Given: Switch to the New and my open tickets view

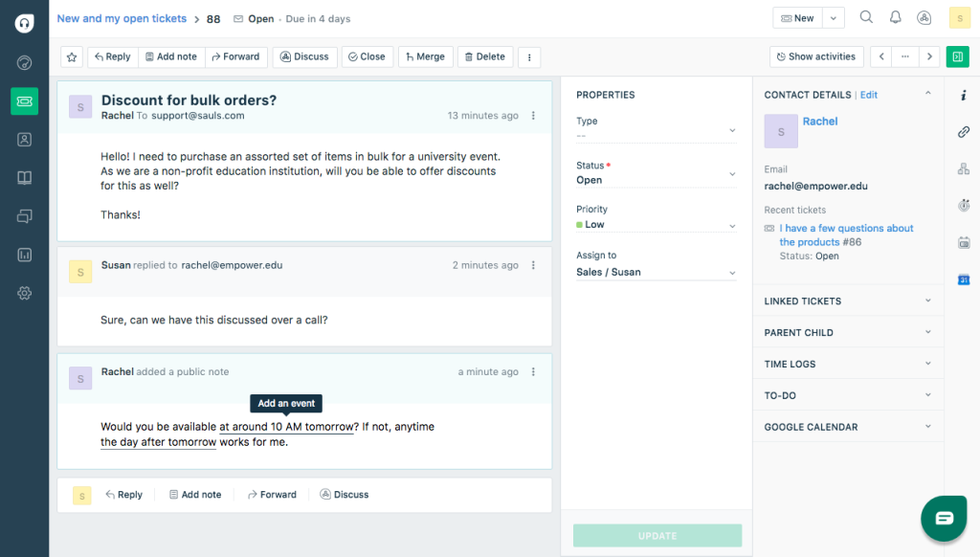Looking at the screenshot, I should coord(122,17).
